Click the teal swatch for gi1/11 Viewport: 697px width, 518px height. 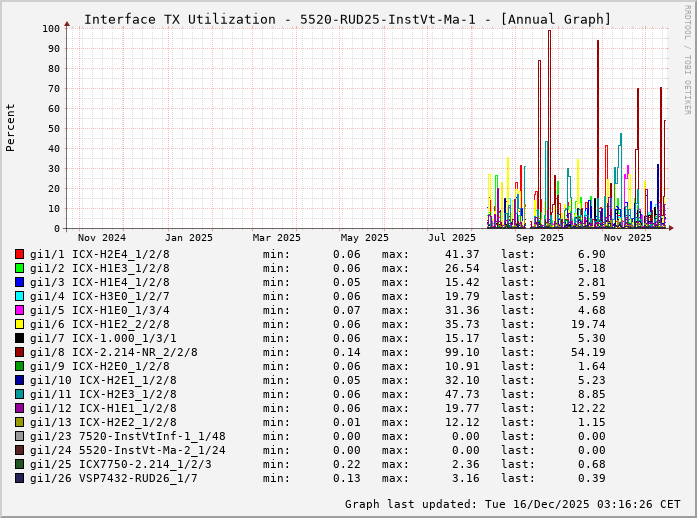tap(19, 394)
